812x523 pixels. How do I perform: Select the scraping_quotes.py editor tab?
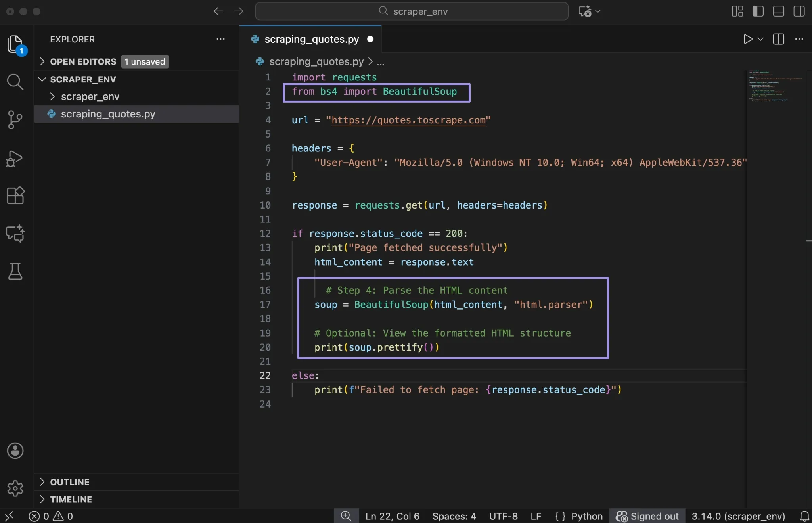[310, 39]
